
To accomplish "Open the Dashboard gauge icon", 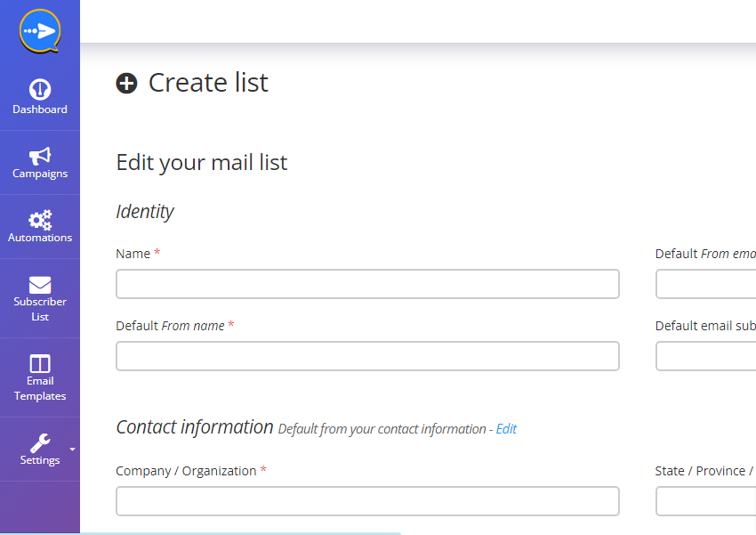I will pos(40,89).
